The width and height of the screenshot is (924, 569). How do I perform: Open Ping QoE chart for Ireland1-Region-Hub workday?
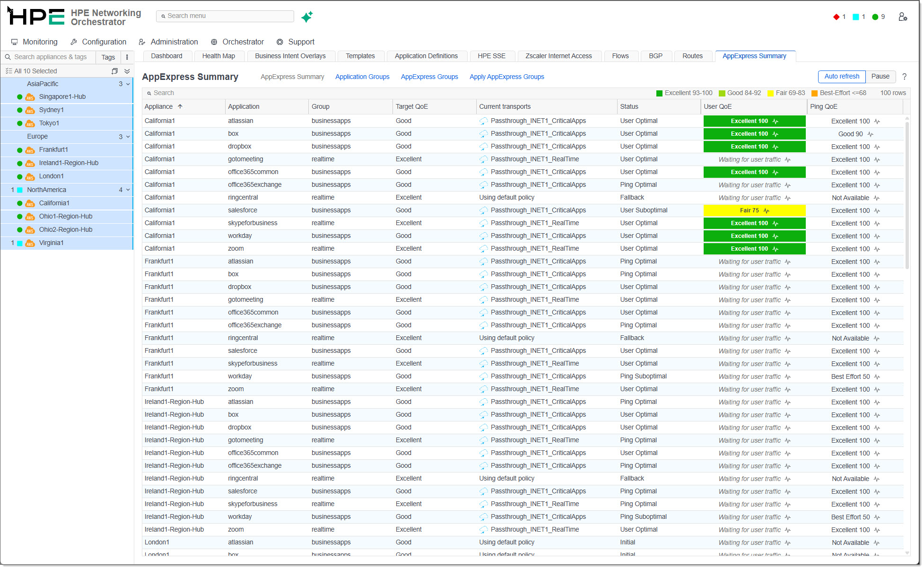coord(877,517)
